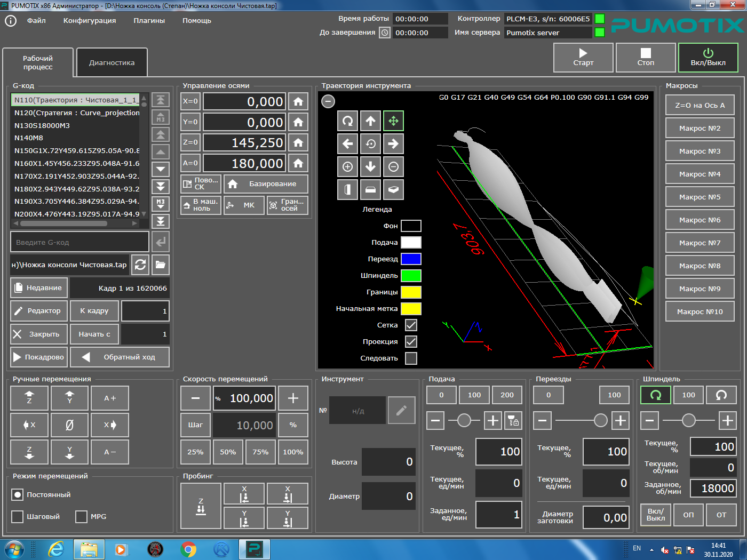Toggle the Сетка grid checkbox
This screenshot has width=747, height=560.
(411, 325)
